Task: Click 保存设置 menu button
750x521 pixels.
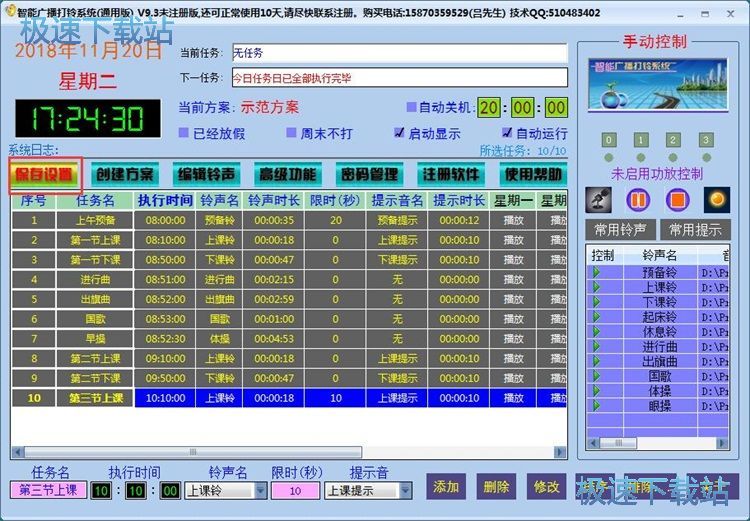Action: click(45, 175)
